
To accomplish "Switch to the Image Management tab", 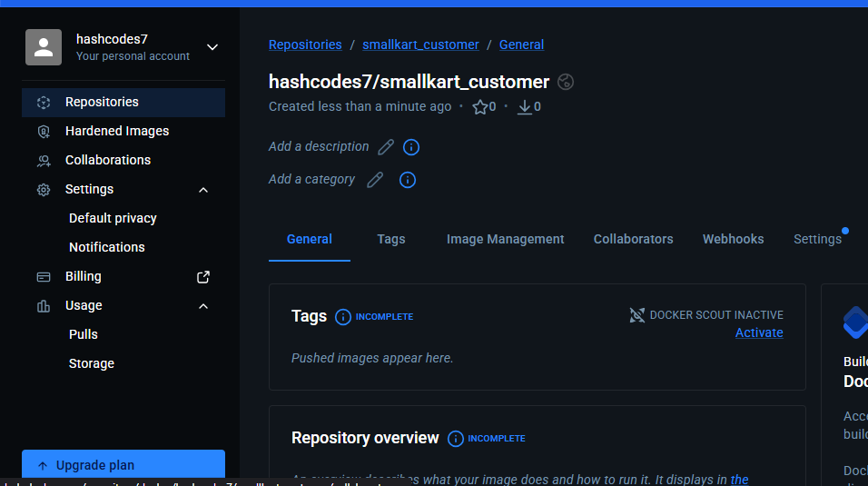I will click(x=506, y=240).
